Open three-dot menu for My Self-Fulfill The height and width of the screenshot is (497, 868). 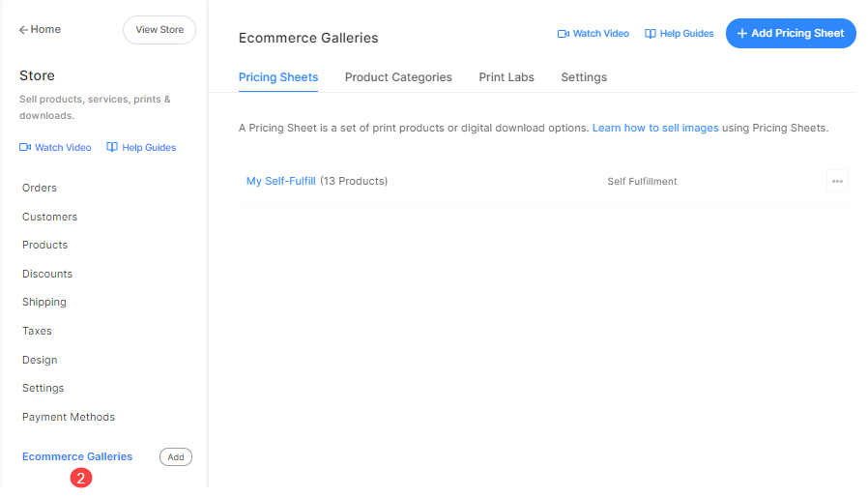tap(837, 181)
